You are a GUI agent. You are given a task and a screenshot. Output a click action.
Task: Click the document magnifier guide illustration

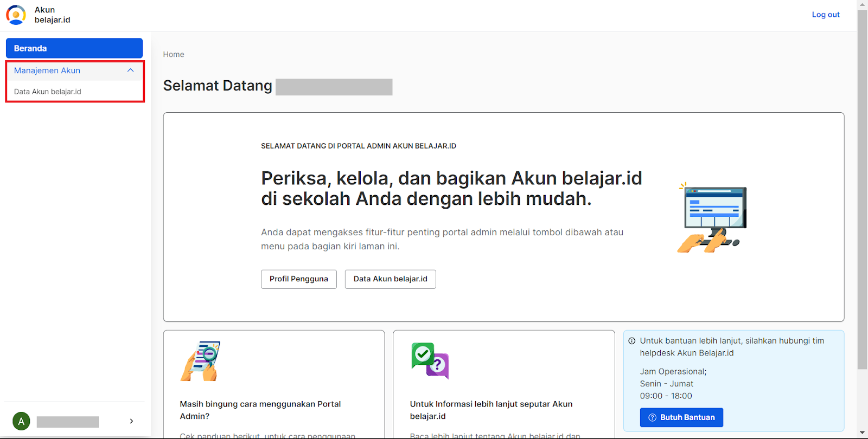(201, 361)
